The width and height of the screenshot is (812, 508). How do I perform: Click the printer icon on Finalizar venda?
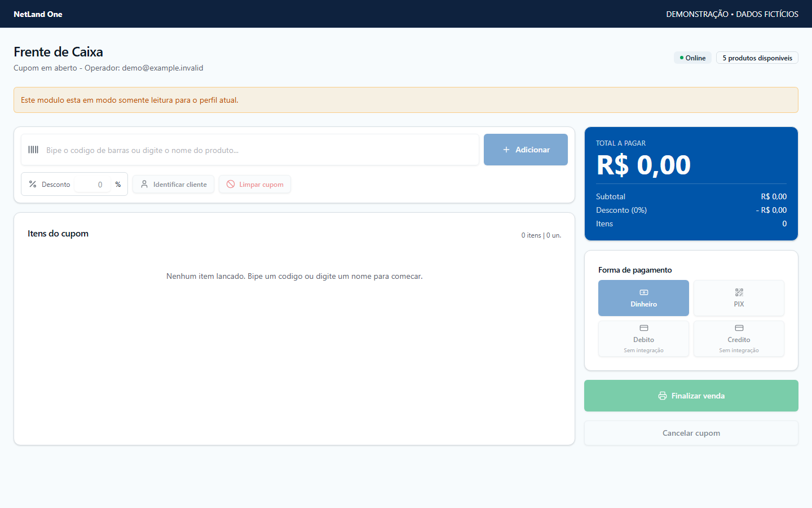[x=663, y=396]
